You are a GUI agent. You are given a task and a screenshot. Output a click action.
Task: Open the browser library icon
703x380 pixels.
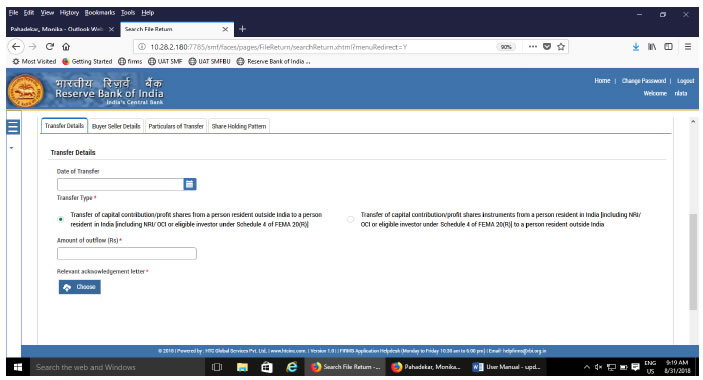point(652,47)
